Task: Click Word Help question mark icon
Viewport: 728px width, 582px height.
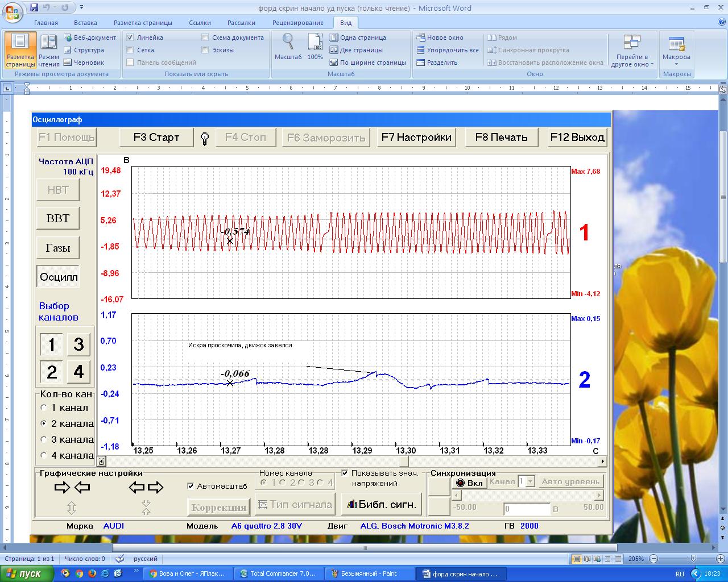Action: click(721, 23)
